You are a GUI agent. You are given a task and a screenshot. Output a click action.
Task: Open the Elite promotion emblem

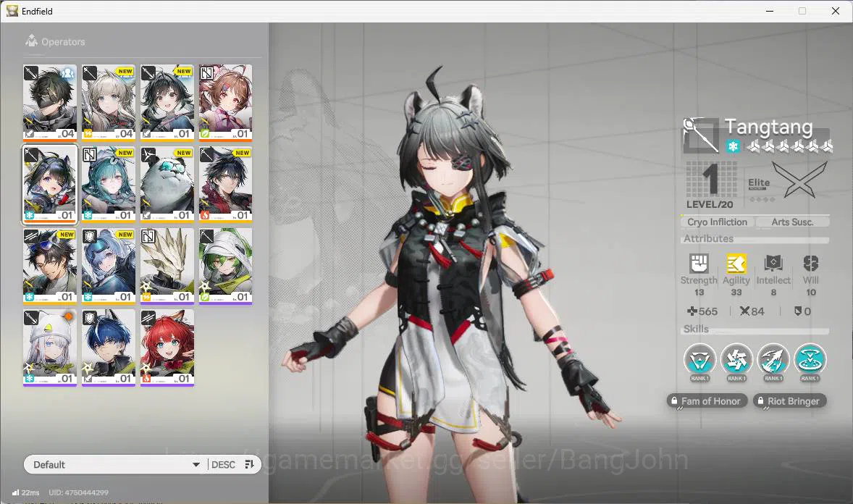click(x=799, y=180)
